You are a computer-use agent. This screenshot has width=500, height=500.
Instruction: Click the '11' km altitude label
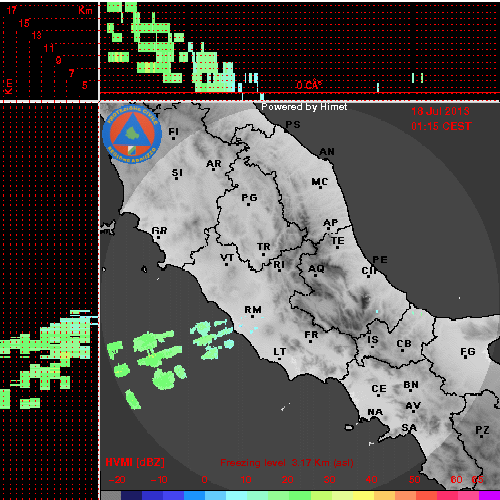49,48
